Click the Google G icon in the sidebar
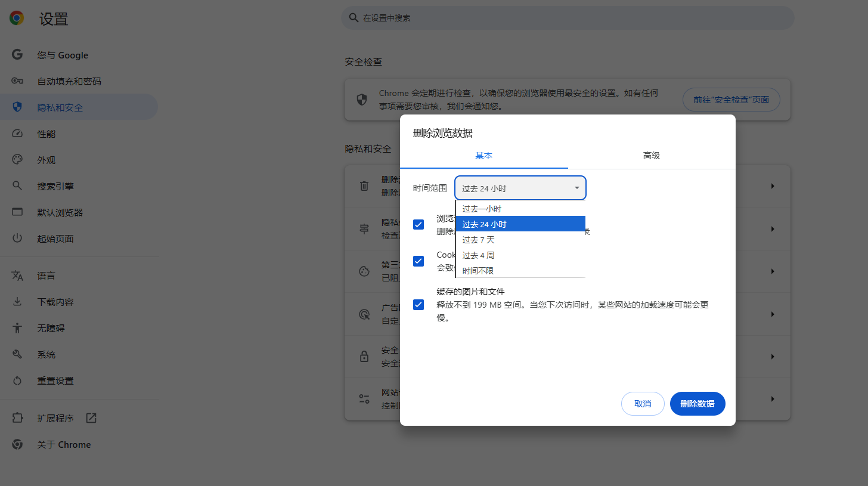The image size is (868, 486). point(17,55)
